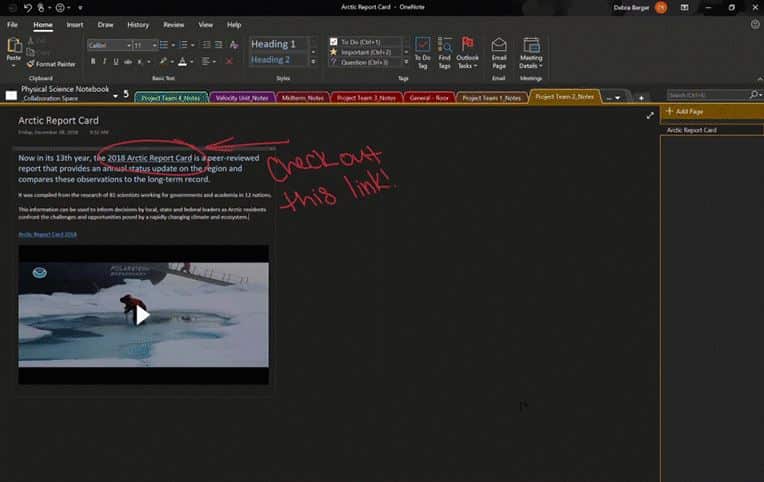Toggle the To Do (Ctrl+1) tag checkbox
The width and height of the screenshot is (764, 482).
[x=333, y=42]
